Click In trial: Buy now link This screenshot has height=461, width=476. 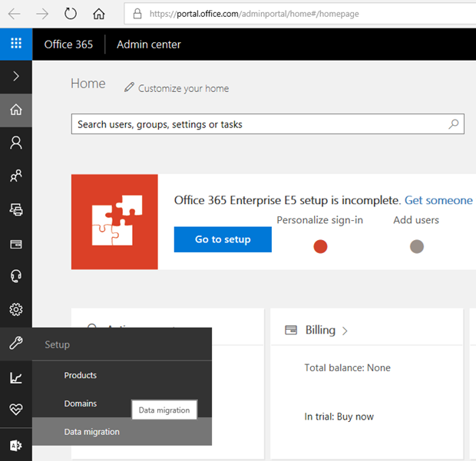(x=339, y=417)
